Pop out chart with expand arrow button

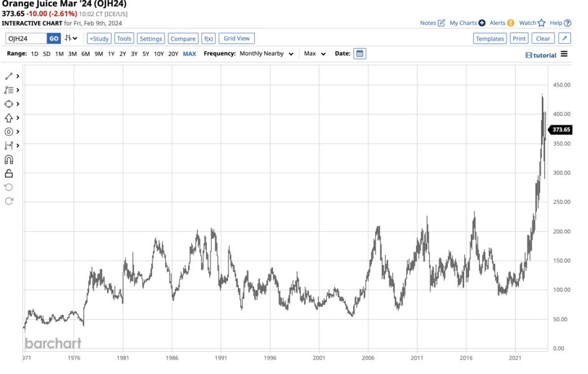click(564, 38)
